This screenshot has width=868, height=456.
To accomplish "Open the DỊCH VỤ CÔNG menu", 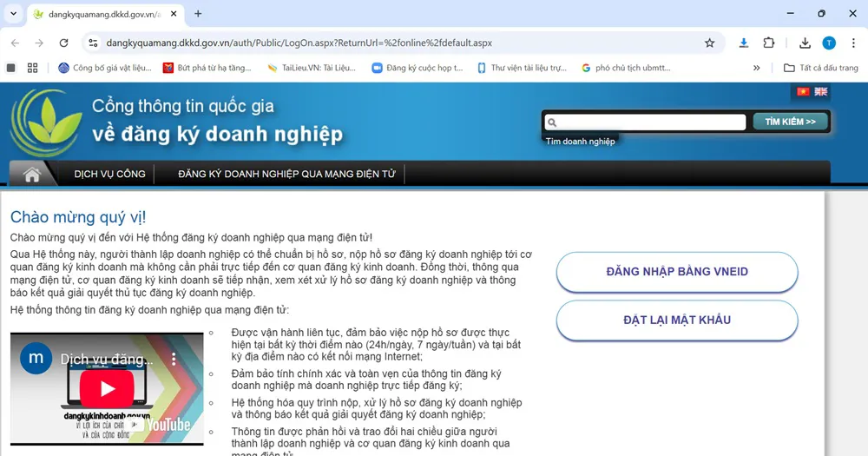I will [x=109, y=175].
